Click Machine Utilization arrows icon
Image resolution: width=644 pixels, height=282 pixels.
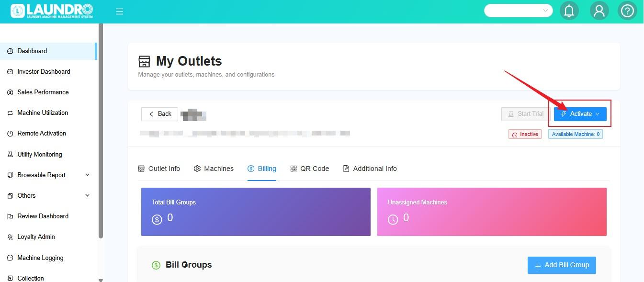pyautogui.click(x=10, y=113)
